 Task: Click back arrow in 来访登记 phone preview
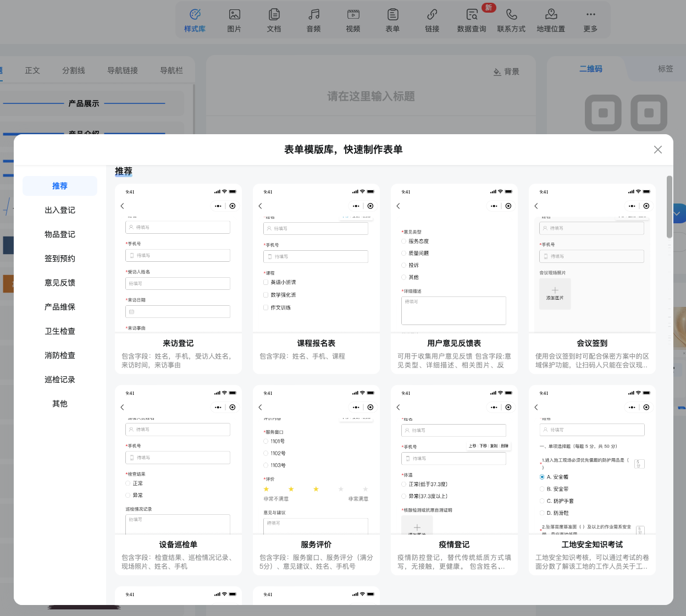point(123,206)
